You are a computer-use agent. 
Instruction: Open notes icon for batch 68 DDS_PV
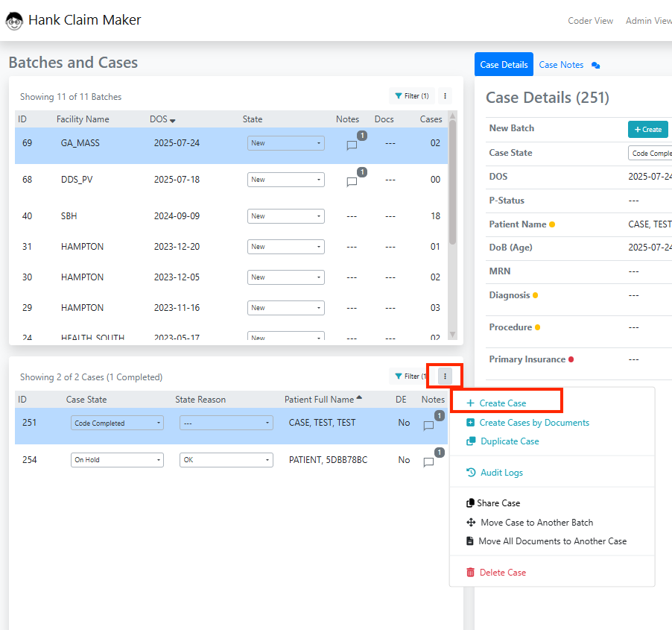click(352, 182)
